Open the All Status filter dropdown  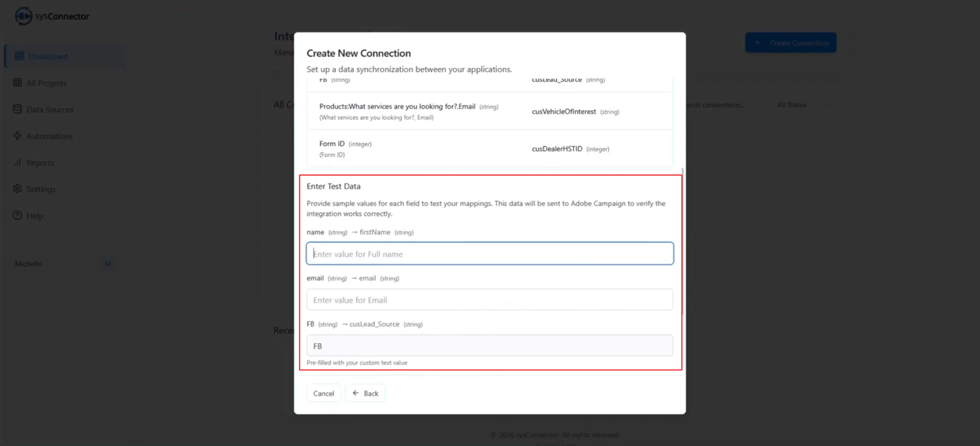(801, 105)
